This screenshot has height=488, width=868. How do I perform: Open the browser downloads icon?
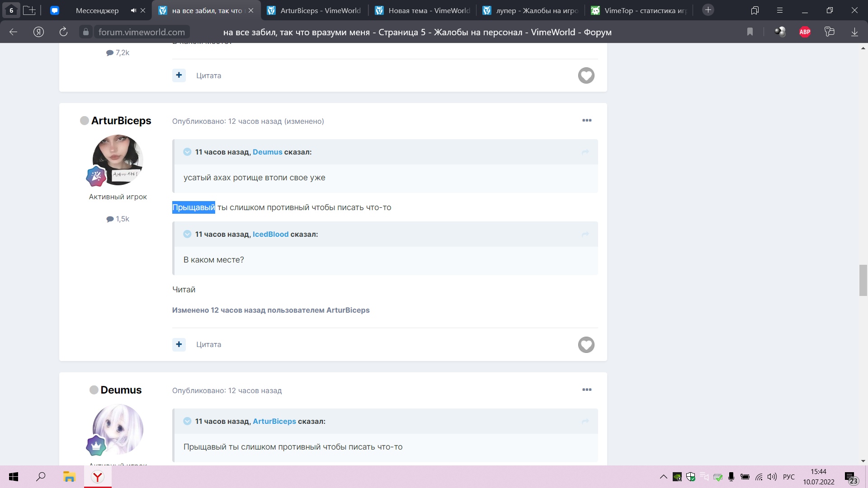pyautogui.click(x=854, y=32)
